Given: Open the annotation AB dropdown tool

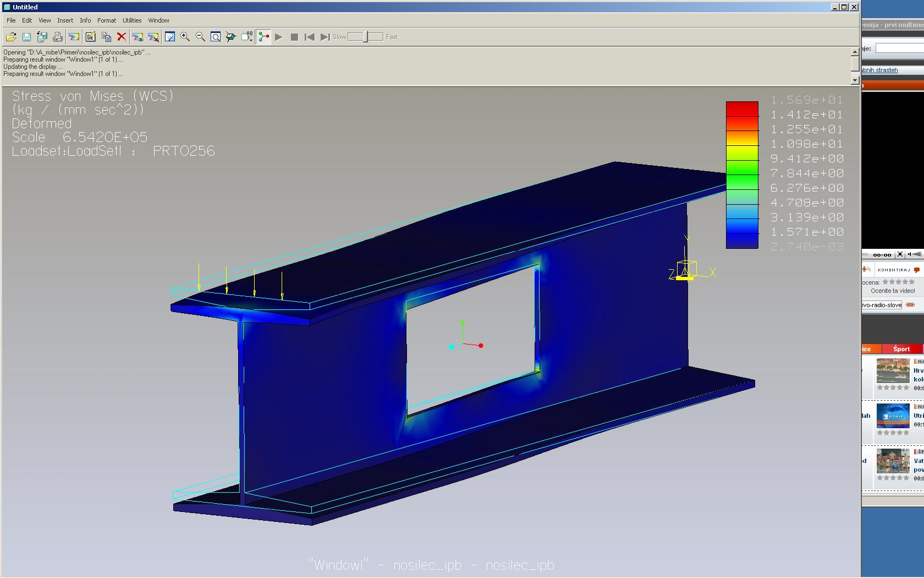Looking at the screenshot, I should 247,37.
